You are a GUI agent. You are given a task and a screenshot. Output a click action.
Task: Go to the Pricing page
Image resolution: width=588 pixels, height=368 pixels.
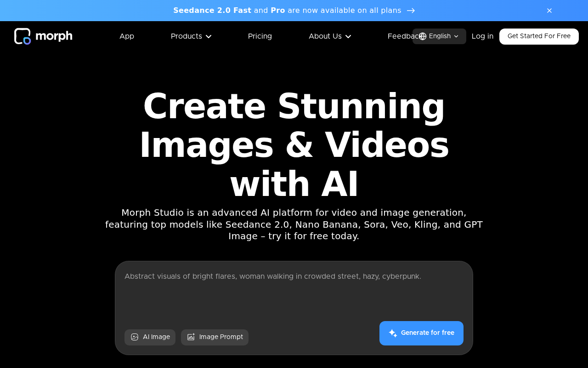pyautogui.click(x=260, y=36)
